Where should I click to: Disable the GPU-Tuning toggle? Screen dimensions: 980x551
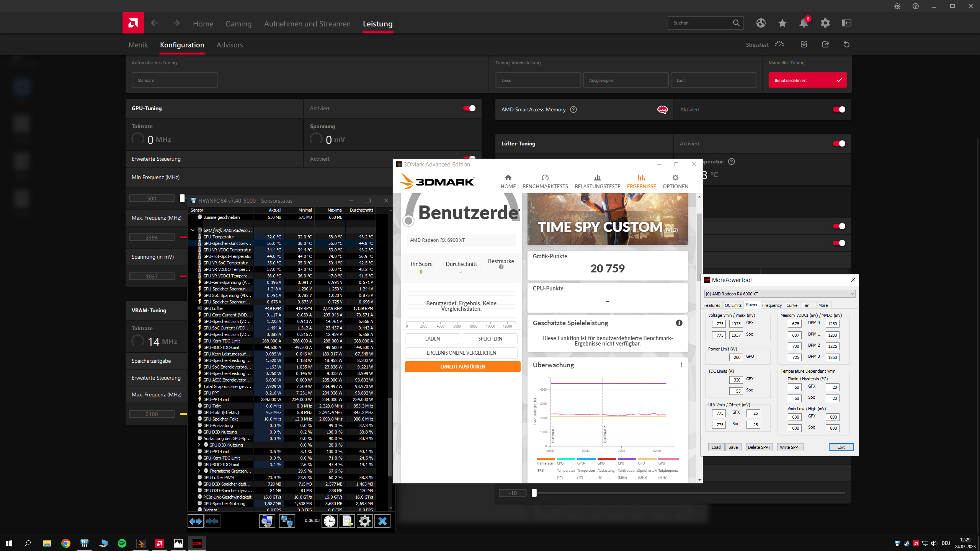pos(469,109)
